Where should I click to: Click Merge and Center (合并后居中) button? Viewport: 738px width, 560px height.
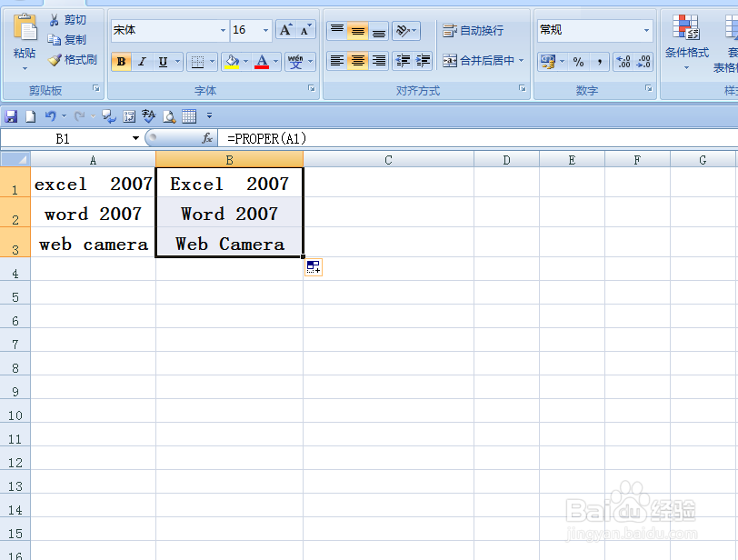click(478, 61)
